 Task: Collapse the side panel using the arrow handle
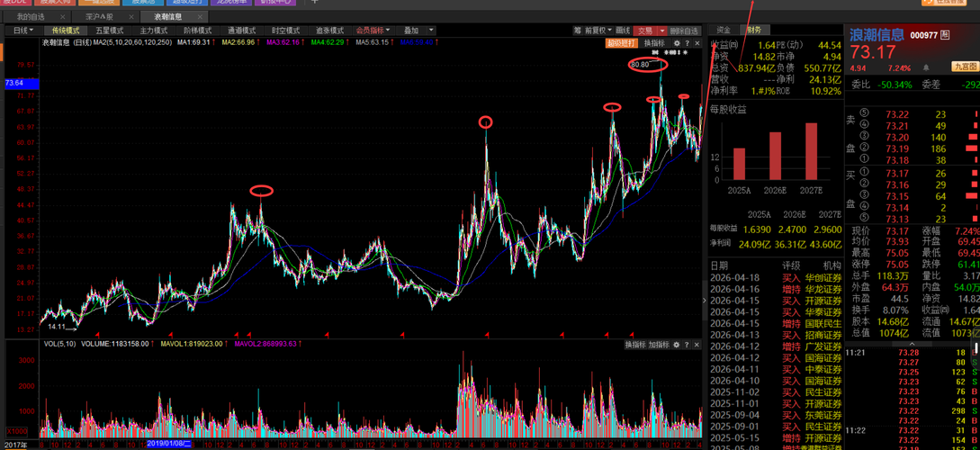click(x=705, y=301)
